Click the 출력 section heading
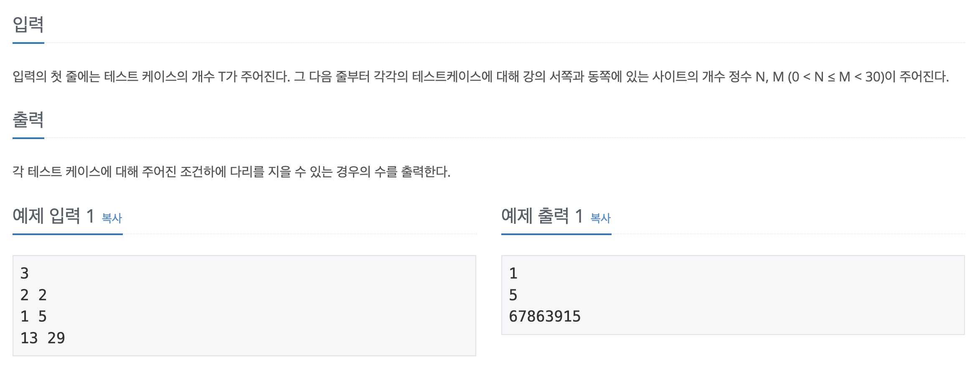Image resolution: width=980 pixels, height=365 pixels. 28,119
